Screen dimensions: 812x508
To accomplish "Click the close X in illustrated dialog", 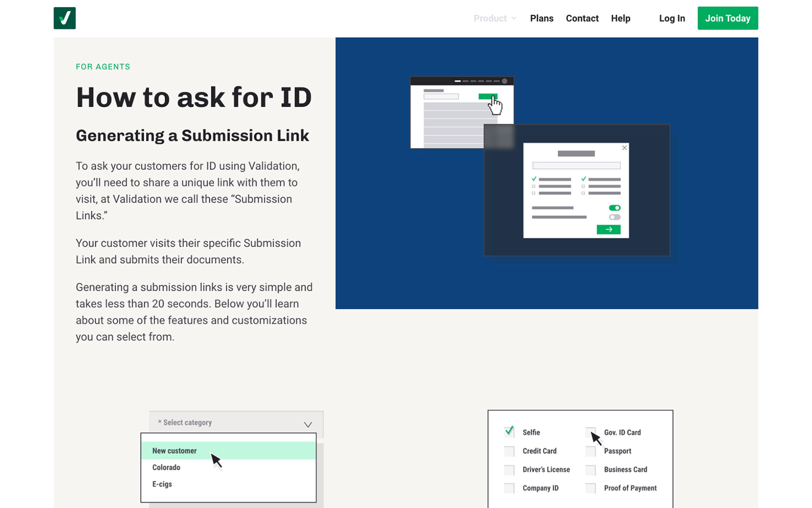I will tap(624, 148).
